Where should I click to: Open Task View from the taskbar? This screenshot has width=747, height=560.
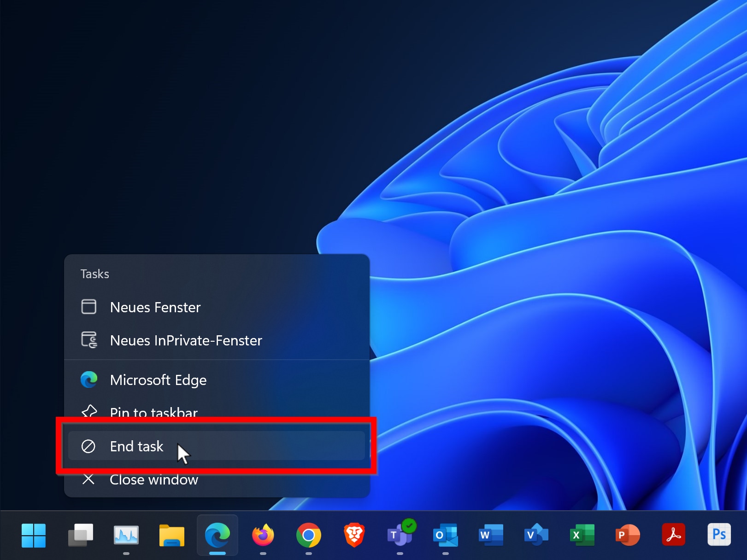tap(80, 535)
